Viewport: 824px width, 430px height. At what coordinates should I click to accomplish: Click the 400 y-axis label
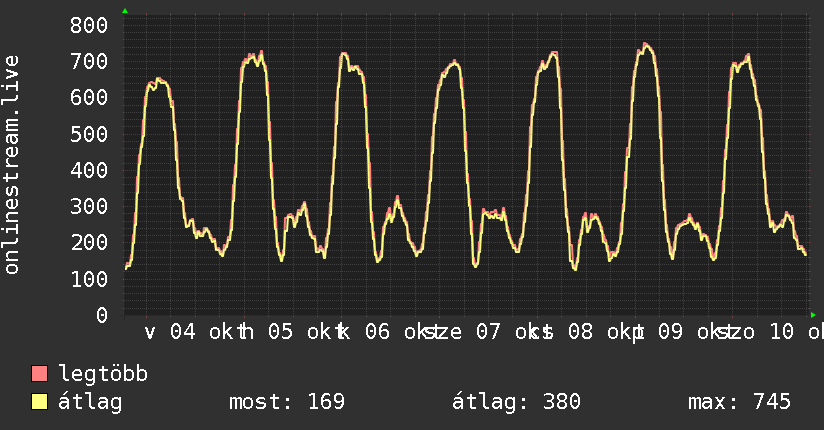(89, 170)
